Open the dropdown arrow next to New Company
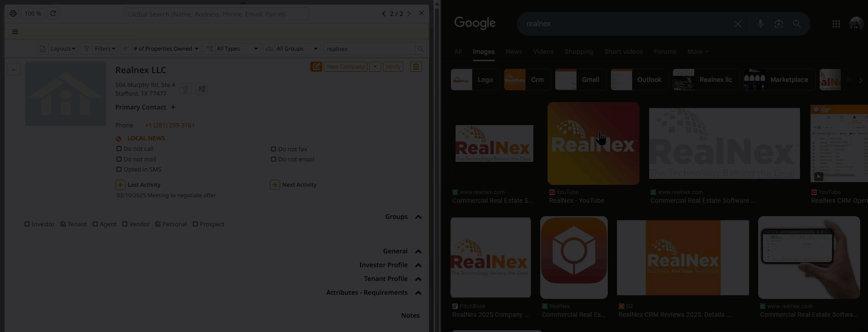This screenshot has width=868, height=332. tap(375, 67)
